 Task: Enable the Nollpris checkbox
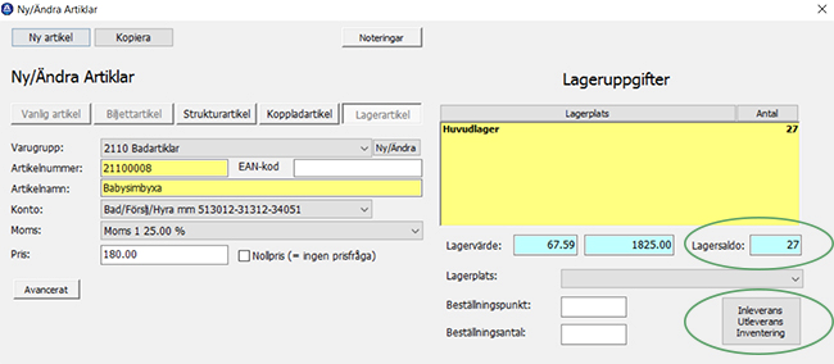(244, 256)
